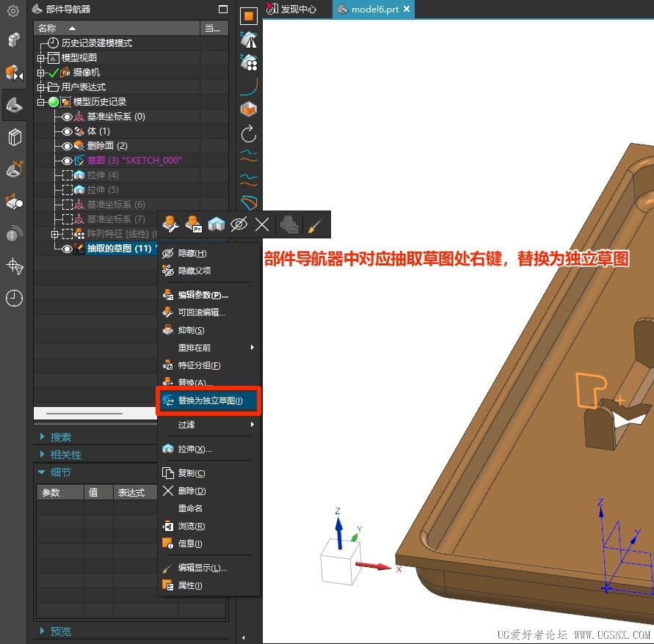Check the box next to 拉伸 (4)
This screenshot has width=654, height=644.
(67, 175)
